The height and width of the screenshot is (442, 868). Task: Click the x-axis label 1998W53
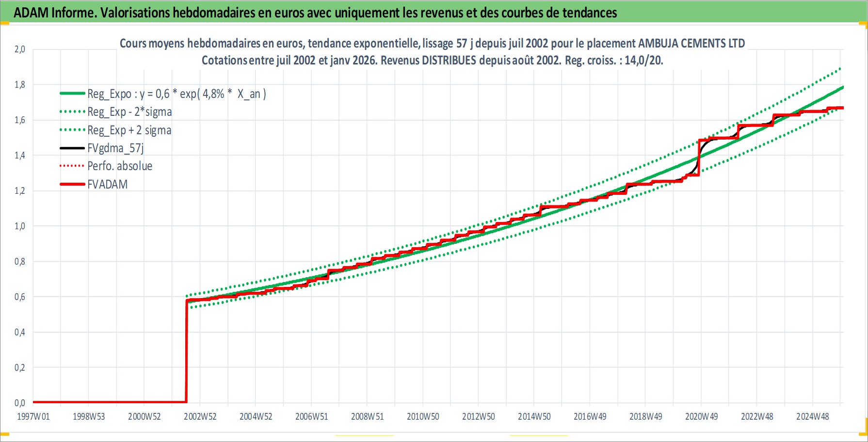click(x=89, y=416)
